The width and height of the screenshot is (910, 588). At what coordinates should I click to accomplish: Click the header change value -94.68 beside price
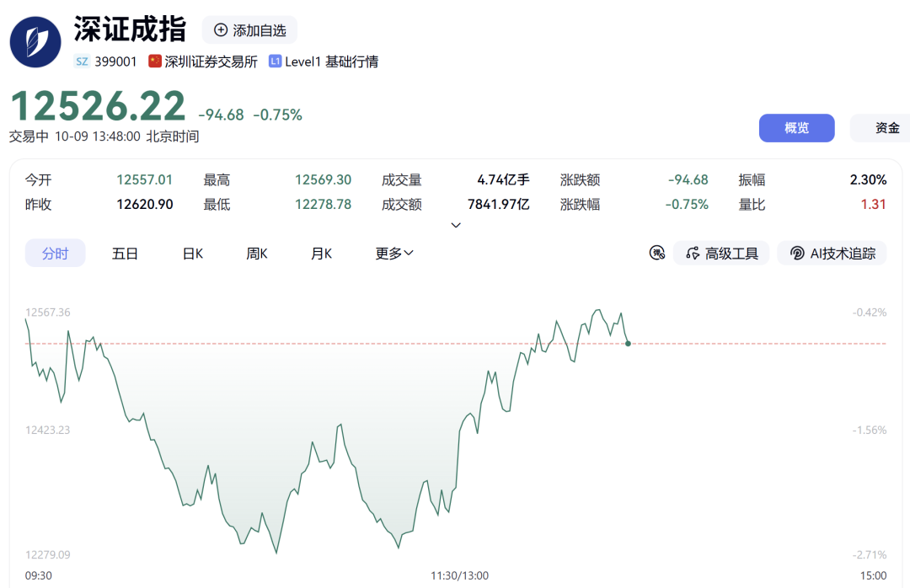click(x=221, y=115)
